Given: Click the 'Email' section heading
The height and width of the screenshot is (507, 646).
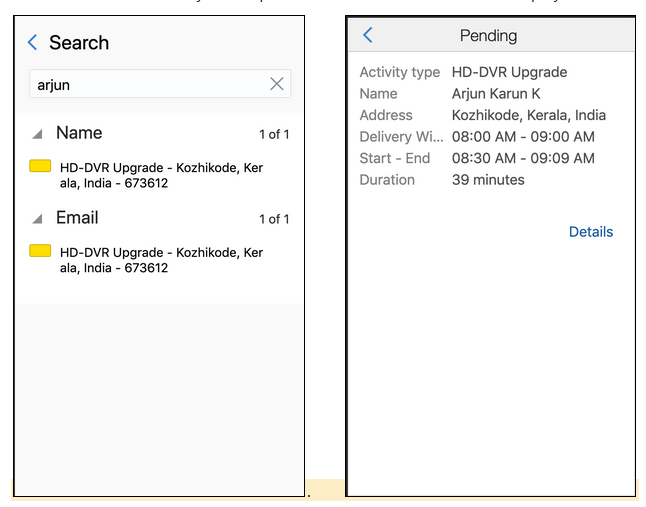Looking at the screenshot, I should [77, 217].
